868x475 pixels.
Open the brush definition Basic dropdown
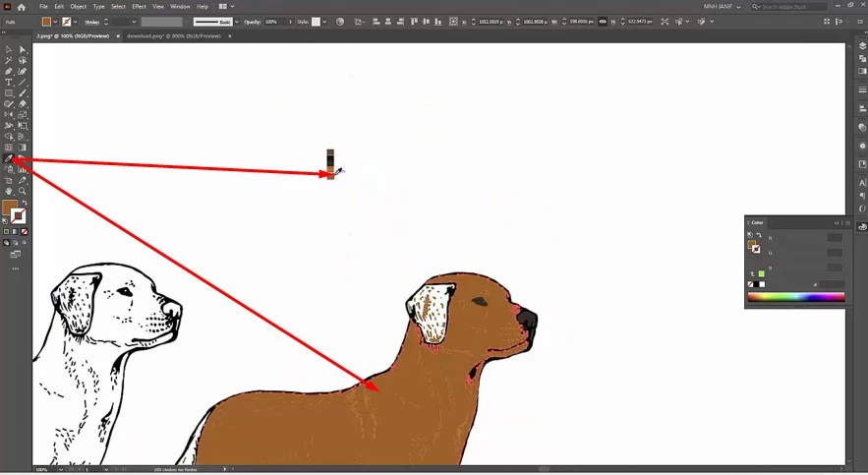(237, 22)
